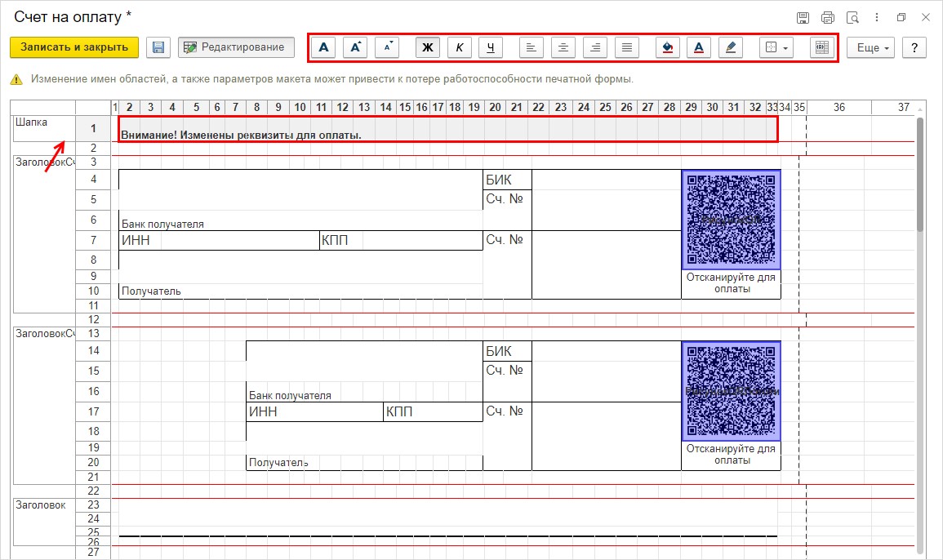Screen dimensions: 943x560
Task: Select Банк получателя cell in row 6
Action: click(x=300, y=220)
